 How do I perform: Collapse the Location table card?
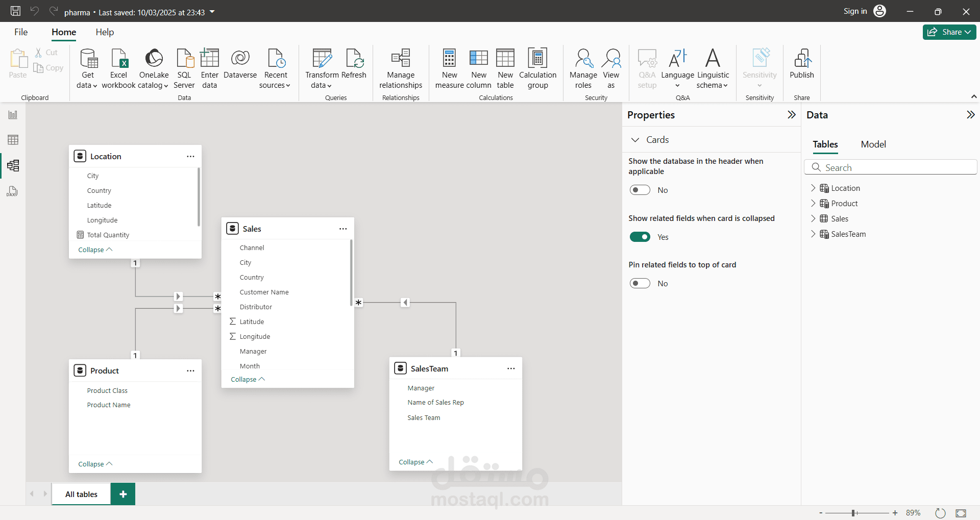coord(95,250)
